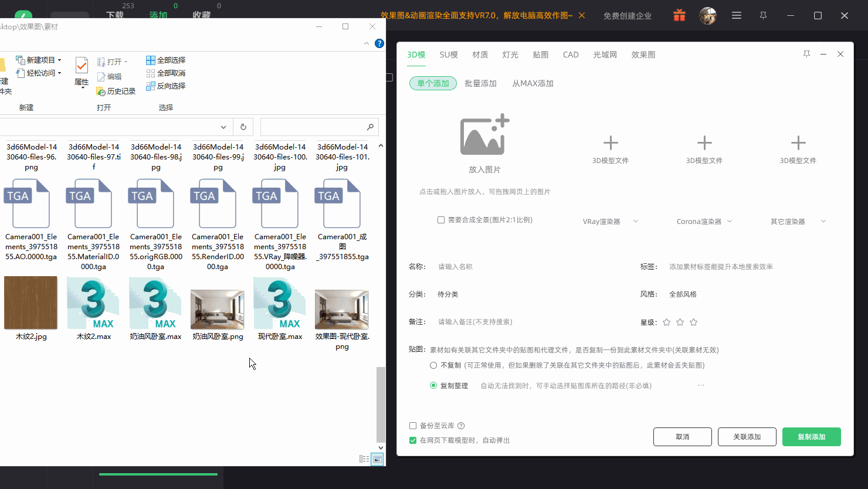Screen dimensions: 868x489
Task: Browse texture library path ellipsis
Action: [700, 385]
